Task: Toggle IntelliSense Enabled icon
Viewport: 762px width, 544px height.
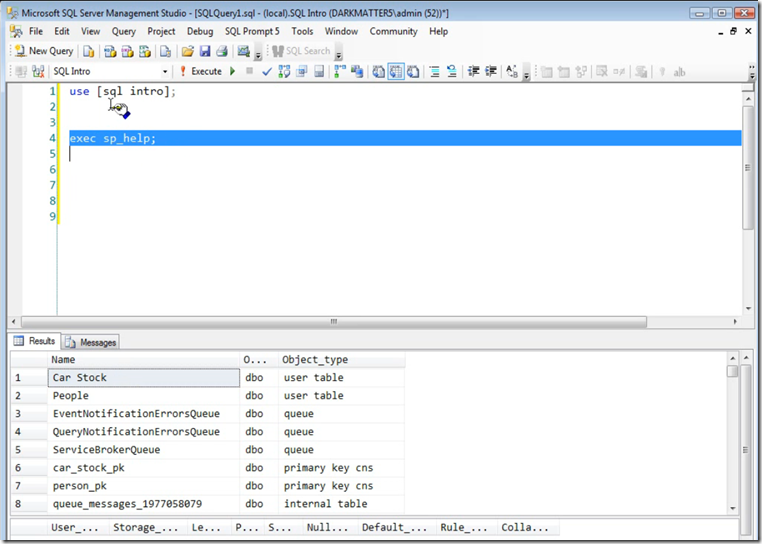Action: click(319, 72)
